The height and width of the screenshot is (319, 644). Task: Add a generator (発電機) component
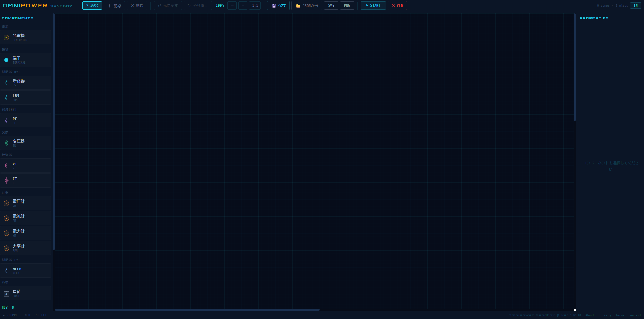pos(26,37)
